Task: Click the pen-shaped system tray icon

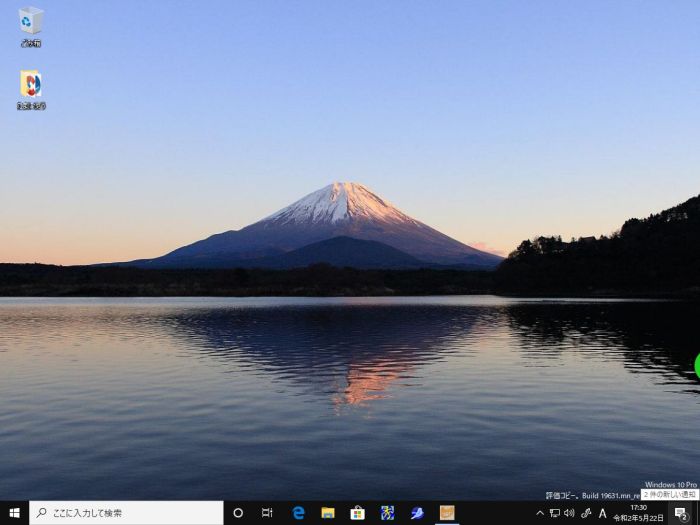Action: tap(586, 513)
